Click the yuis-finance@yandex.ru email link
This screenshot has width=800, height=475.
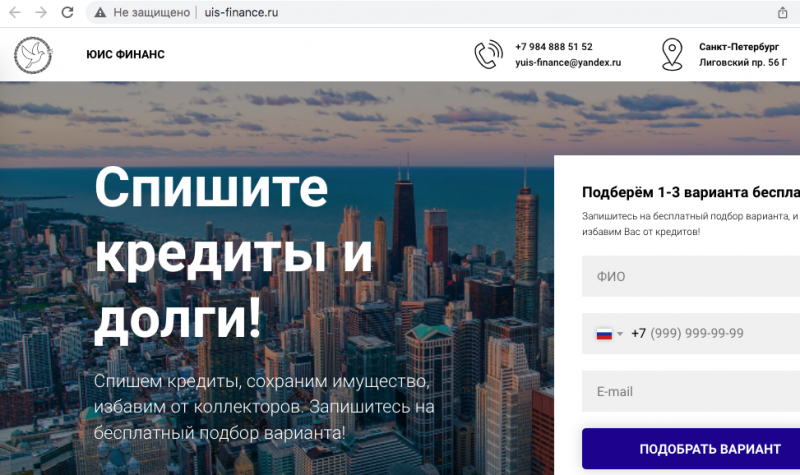568,63
